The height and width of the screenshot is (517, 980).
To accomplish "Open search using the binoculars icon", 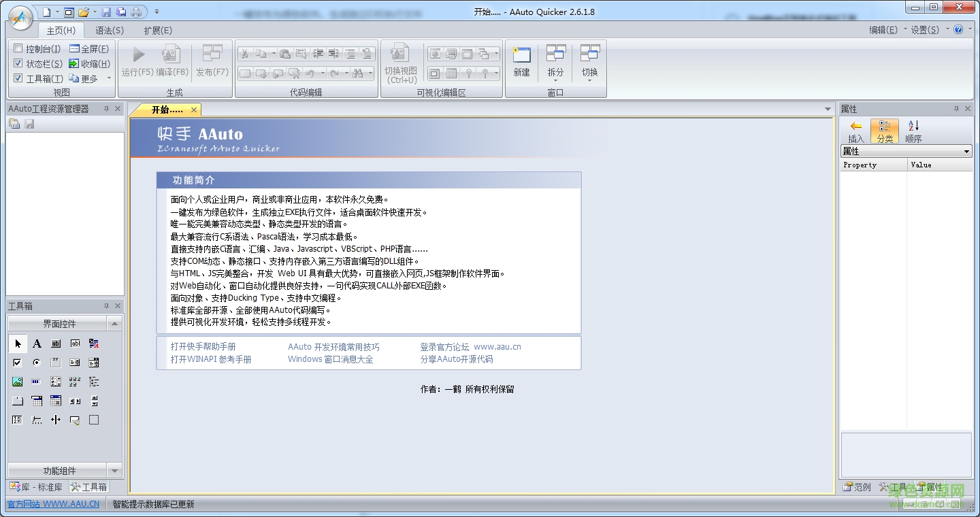I will tap(359, 73).
